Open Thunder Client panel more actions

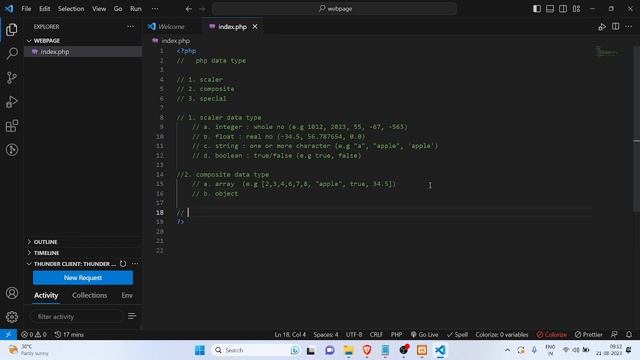click(x=135, y=264)
